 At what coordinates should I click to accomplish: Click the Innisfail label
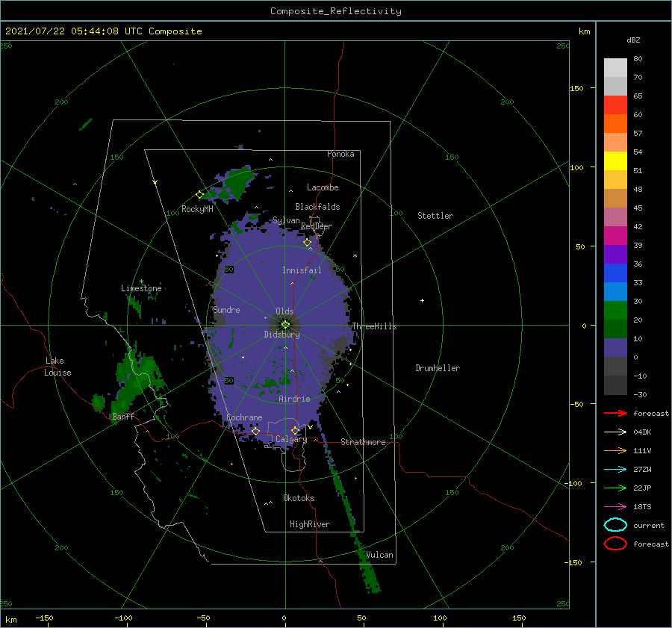pyautogui.click(x=302, y=270)
